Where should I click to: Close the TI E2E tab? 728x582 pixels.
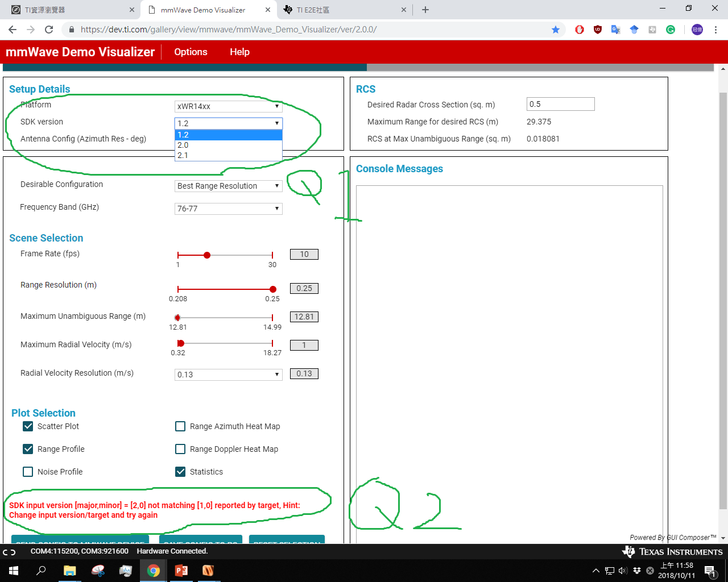pyautogui.click(x=404, y=10)
